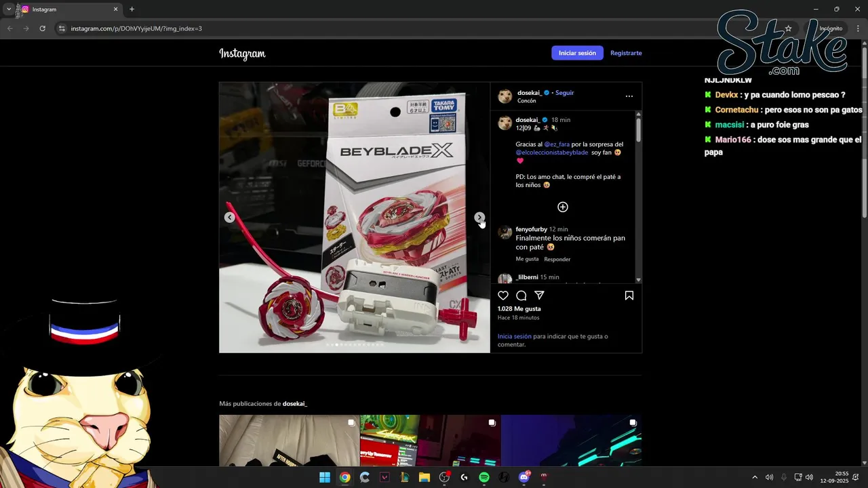Click the address bar URL
Viewport: 868px width, 488px height.
[136, 28]
